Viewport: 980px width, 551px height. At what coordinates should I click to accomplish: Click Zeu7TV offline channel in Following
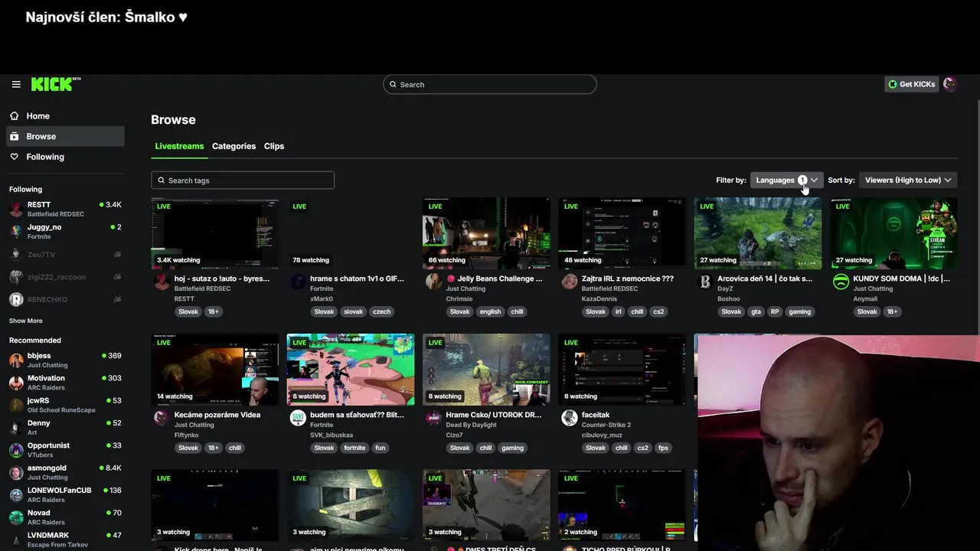click(65, 254)
